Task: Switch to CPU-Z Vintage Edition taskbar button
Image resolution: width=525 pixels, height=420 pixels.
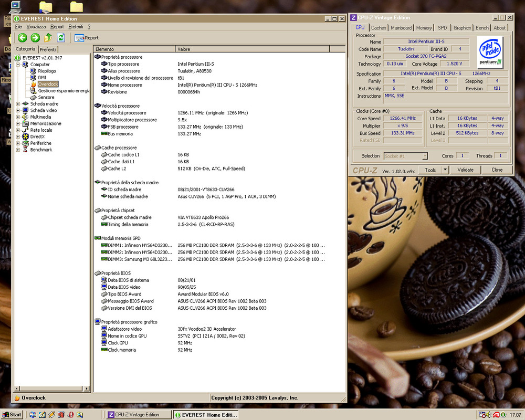Action: pyautogui.click(x=139, y=415)
